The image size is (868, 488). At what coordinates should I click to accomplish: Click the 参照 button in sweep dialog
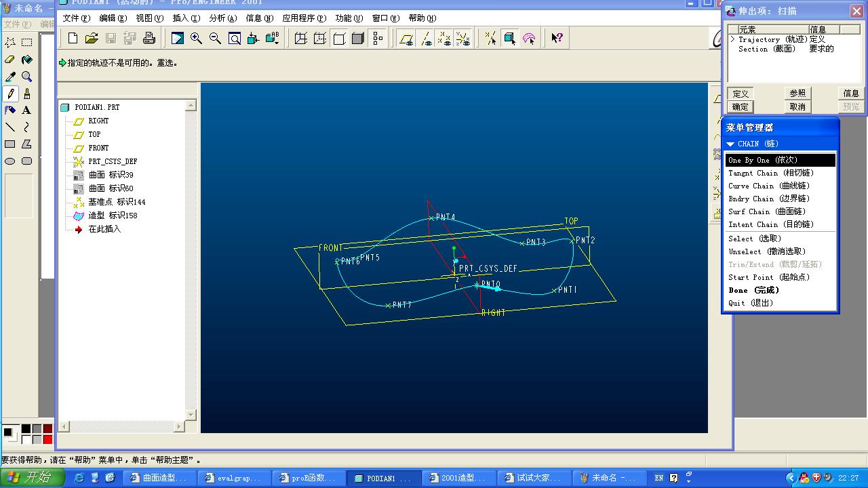pos(797,94)
